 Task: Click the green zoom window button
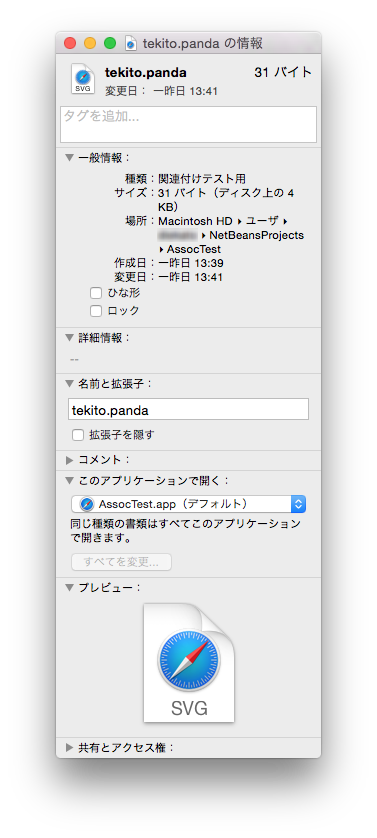[110, 43]
